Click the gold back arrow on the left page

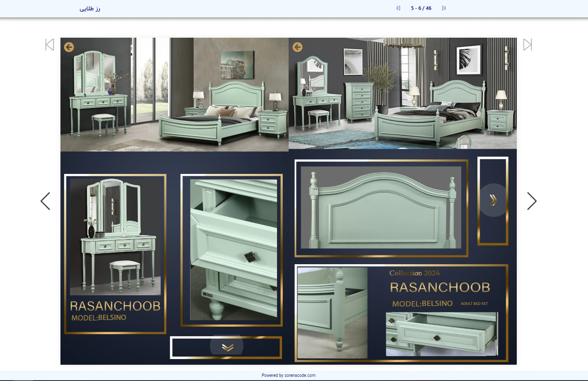point(69,47)
